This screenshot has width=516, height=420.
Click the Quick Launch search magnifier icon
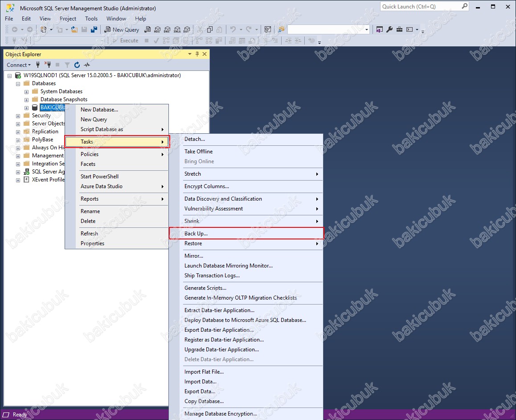464,6
